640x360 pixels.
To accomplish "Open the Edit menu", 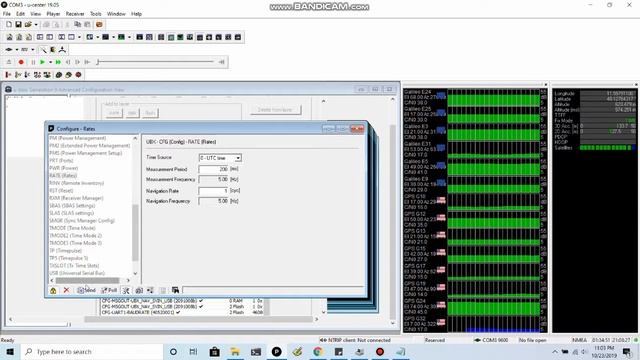I will tap(20, 14).
